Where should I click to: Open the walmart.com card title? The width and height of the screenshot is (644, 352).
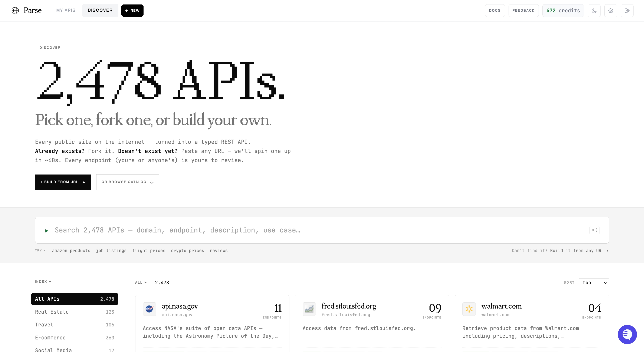[x=502, y=306]
